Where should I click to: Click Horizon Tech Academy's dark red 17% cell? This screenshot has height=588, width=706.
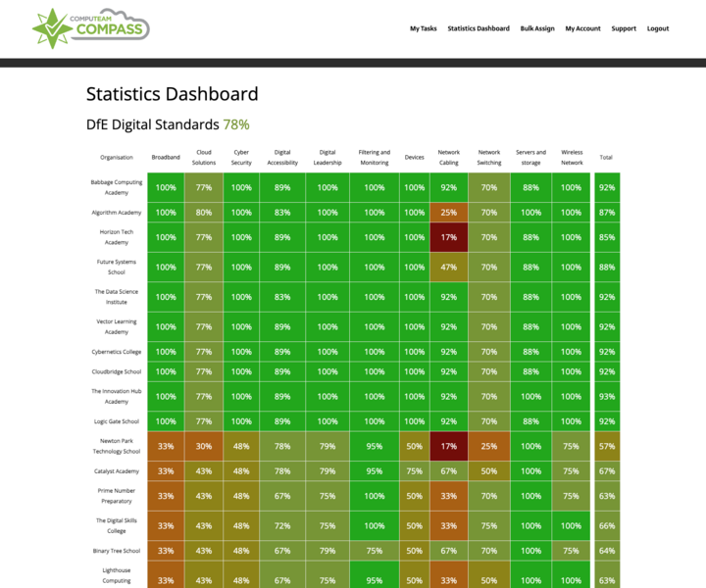[448, 237]
